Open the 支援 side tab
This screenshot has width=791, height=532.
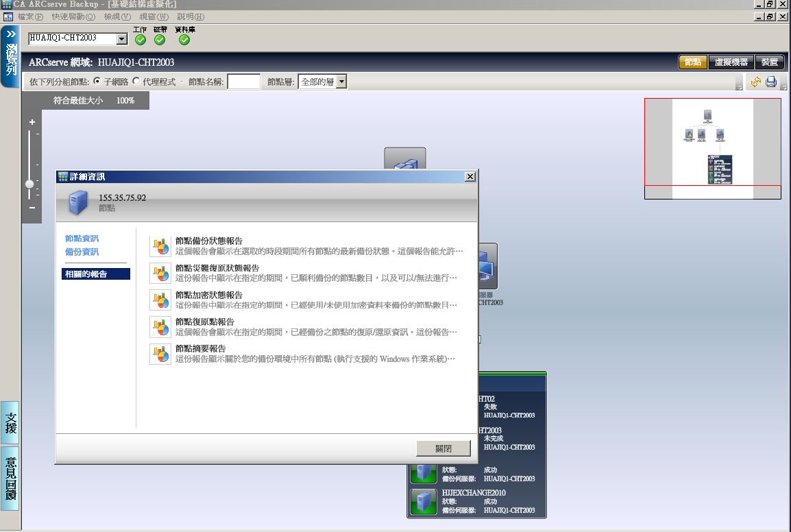[x=10, y=423]
